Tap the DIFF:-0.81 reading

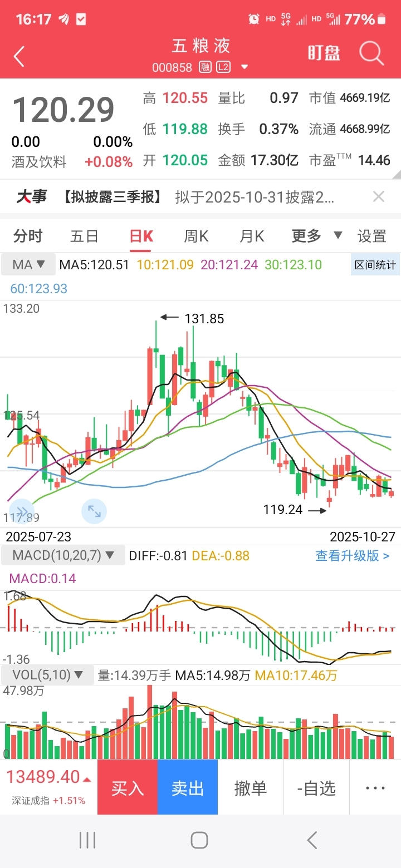[158, 555]
